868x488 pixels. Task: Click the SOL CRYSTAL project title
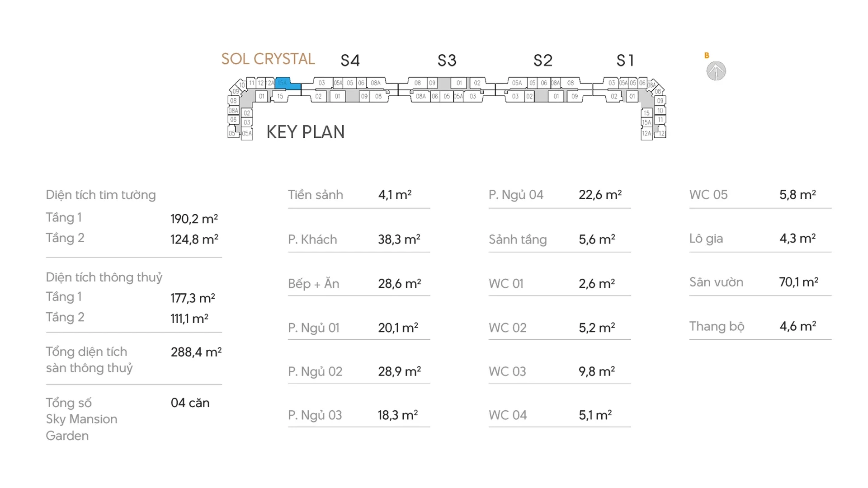click(x=268, y=59)
